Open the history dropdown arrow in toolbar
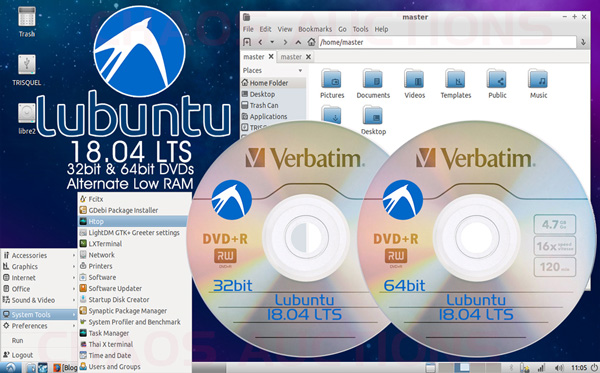600x373 pixels. click(272, 42)
